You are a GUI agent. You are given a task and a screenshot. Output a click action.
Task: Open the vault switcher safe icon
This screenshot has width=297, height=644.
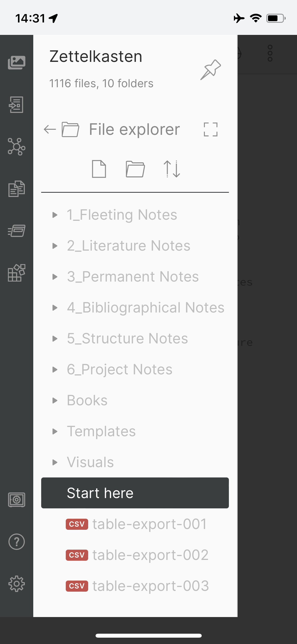(x=17, y=499)
